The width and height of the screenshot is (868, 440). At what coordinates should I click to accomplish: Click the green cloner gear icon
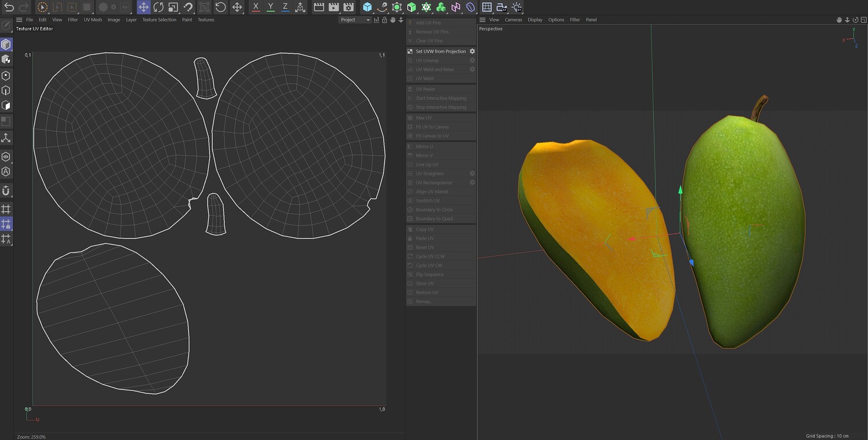point(426,8)
